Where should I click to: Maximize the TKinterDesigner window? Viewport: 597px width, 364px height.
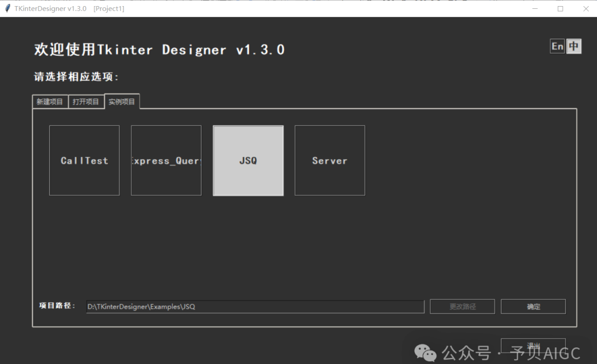click(x=561, y=8)
